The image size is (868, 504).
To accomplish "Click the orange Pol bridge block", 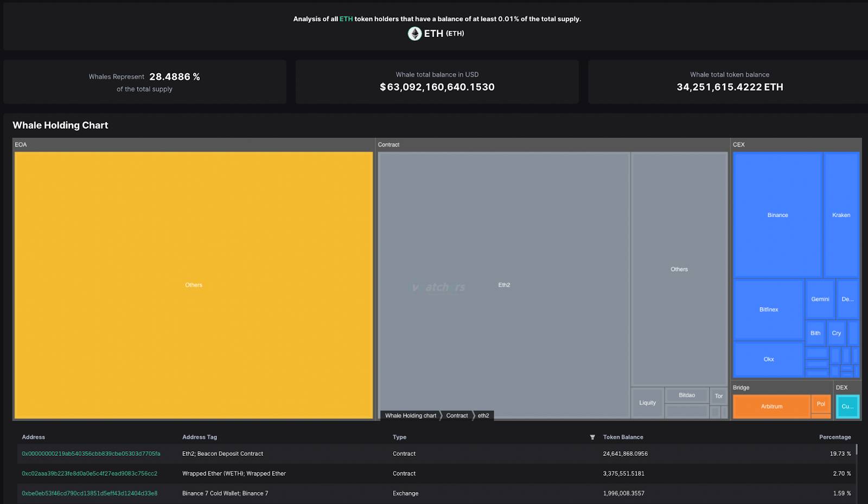I will (821, 404).
